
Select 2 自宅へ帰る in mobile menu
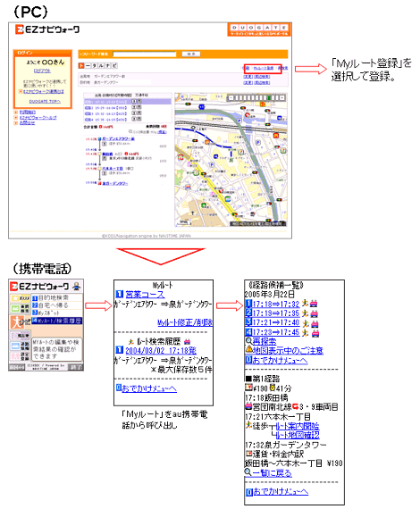57,305
